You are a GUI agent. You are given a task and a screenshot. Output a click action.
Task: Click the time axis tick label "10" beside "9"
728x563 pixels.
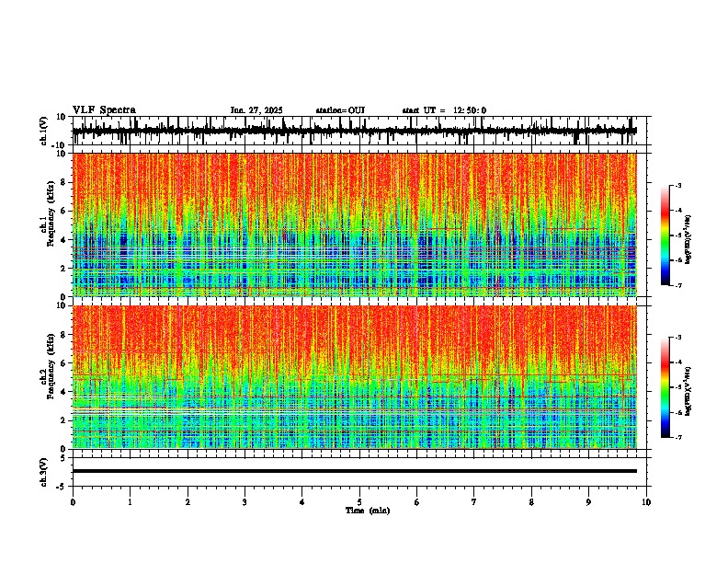[646, 502]
